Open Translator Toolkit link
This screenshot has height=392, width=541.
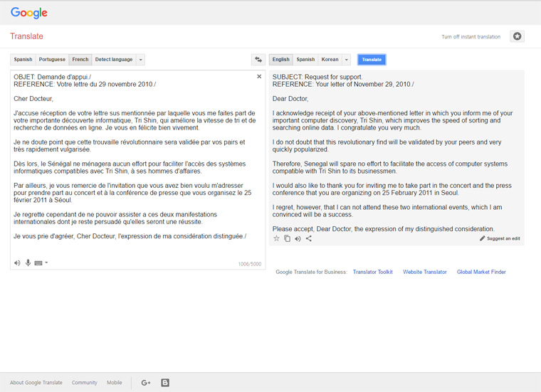click(x=372, y=272)
